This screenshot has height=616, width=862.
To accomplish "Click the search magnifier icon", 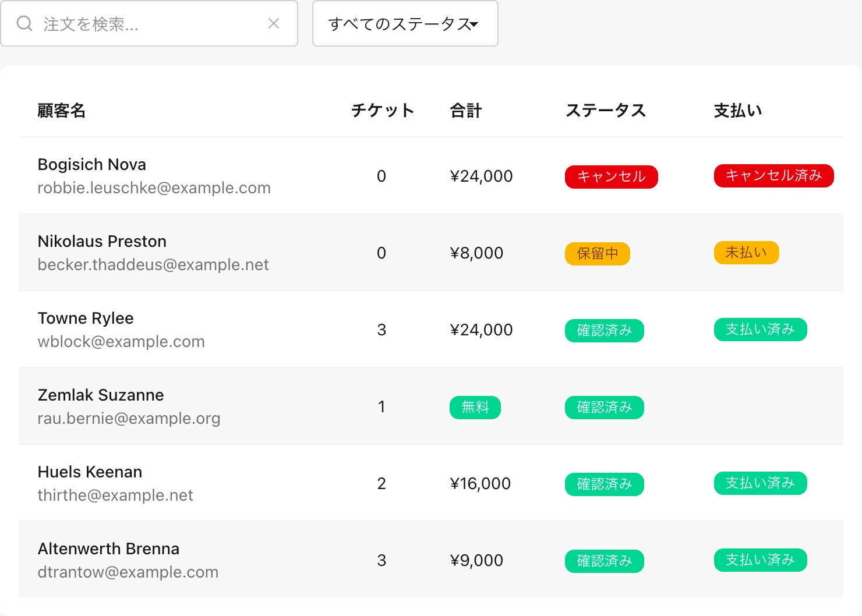I will (x=24, y=23).
